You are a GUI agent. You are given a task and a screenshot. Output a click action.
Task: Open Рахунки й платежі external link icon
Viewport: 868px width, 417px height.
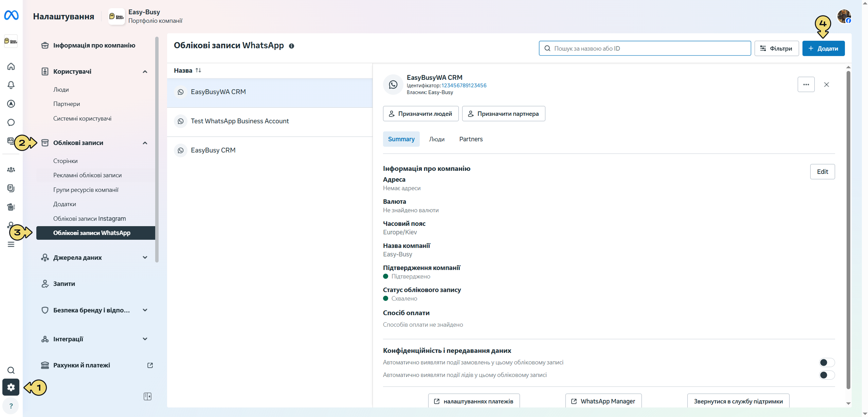click(x=150, y=365)
